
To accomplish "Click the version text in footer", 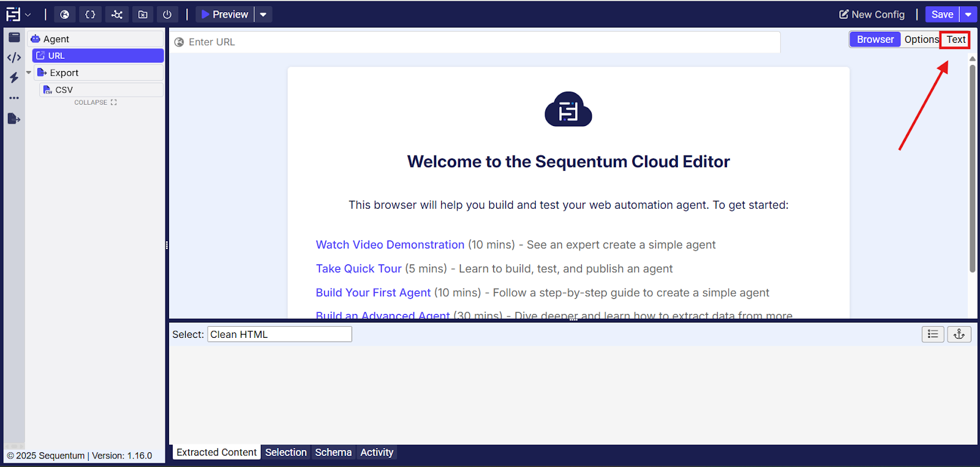I will pos(122,456).
